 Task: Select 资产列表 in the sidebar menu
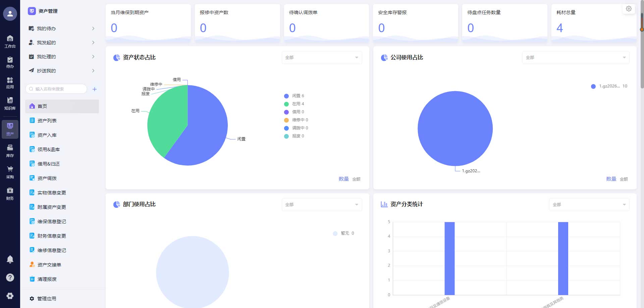[x=47, y=121]
